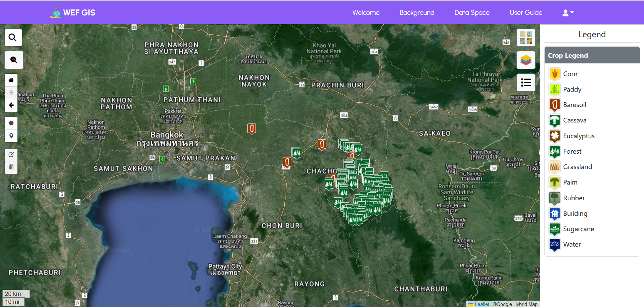The height and width of the screenshot is (307, 644).
Task: Click the home extent button
Action: pos(11,80)
